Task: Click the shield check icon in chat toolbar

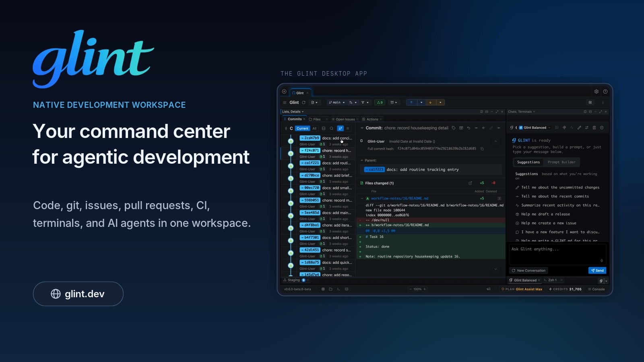Action: pyautogui.click(x=602, y=128)
